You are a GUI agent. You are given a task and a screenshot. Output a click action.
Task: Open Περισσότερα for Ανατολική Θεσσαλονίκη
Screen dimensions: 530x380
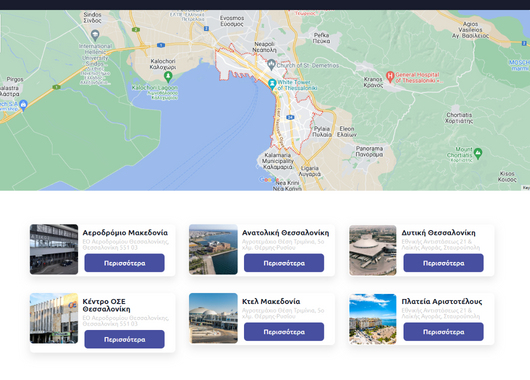(x=284, y=263)
